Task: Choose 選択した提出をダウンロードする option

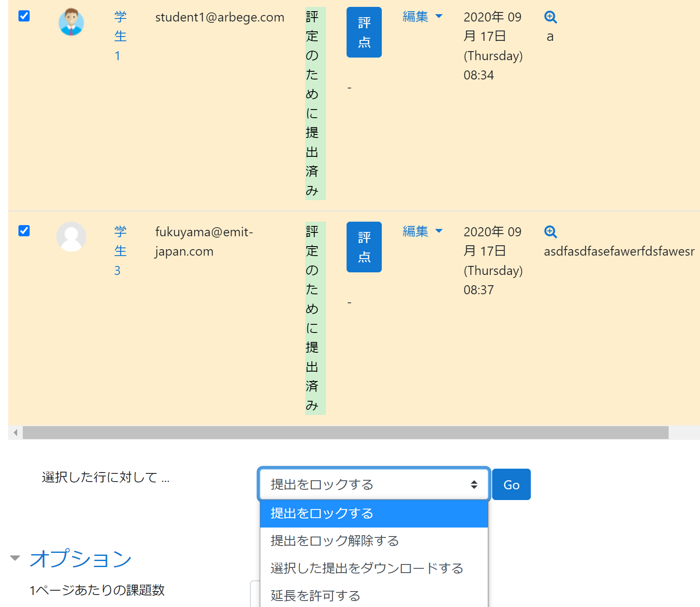Action: click(374, 568)
